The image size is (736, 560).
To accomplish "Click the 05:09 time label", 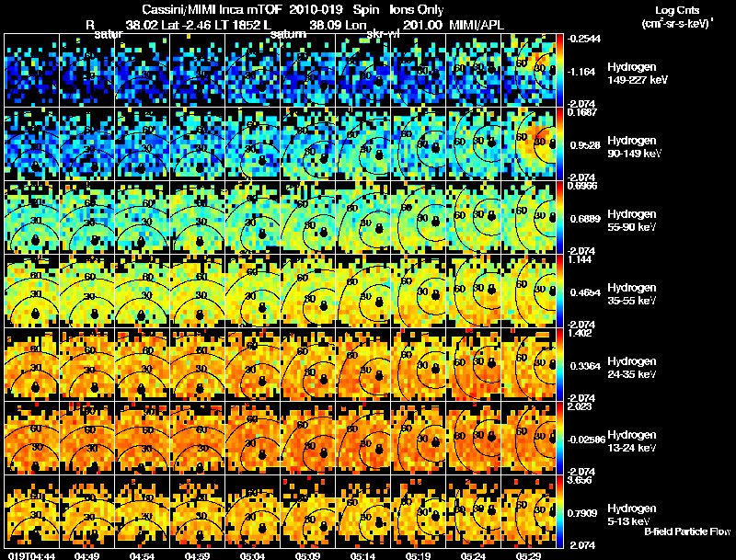I will [x=307, y=556].
